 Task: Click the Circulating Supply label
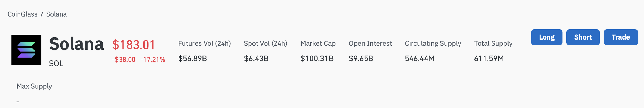pos(433,43)
